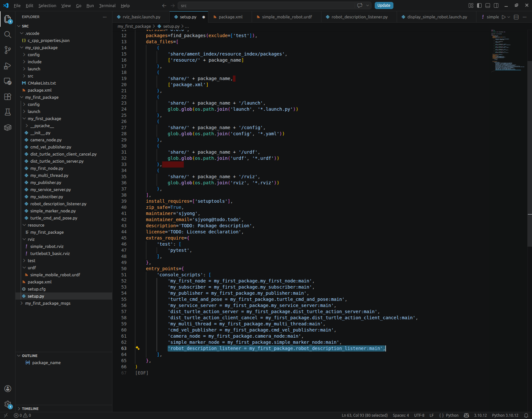Open the Run and Debug view
The width and height of the screenshot is (532, 419).
coord(8,66)
